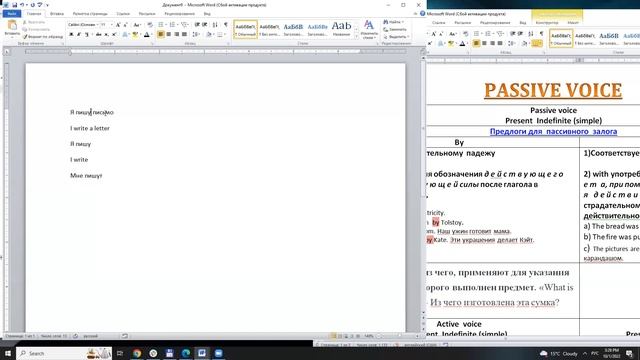The image size is (640, 360).
Task: Open Конструктор tab in right window
Action: click(547, 22)
